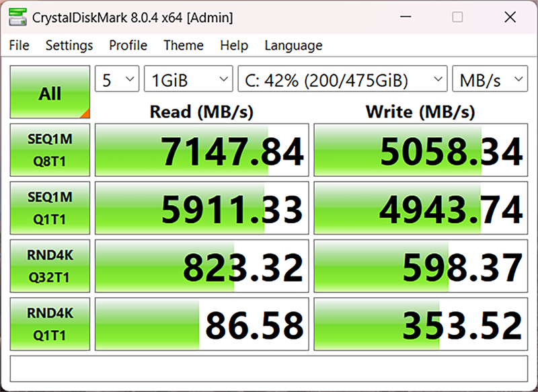Click the empty comment field at bottom

[x=268, y=368]
